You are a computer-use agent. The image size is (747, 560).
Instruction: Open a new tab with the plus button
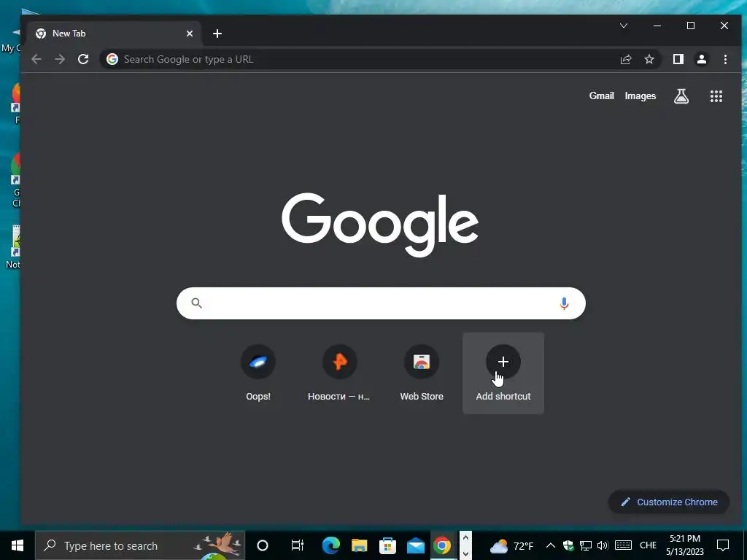[217, 34]
